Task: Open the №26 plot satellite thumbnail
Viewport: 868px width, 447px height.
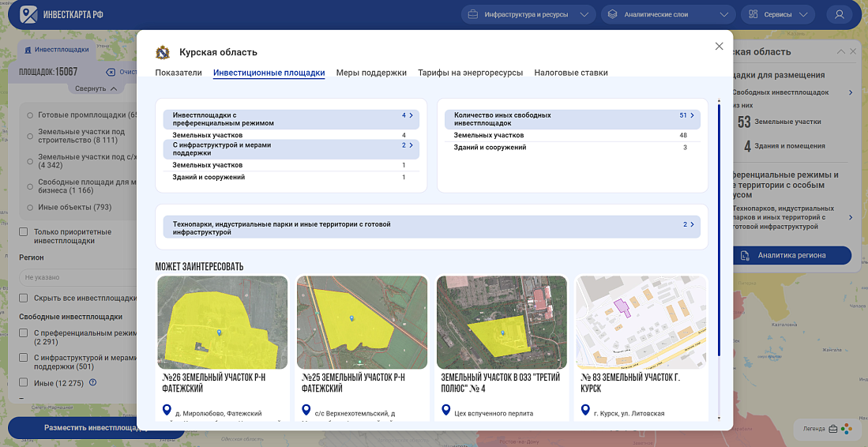Action: click(x=223, y=322)
